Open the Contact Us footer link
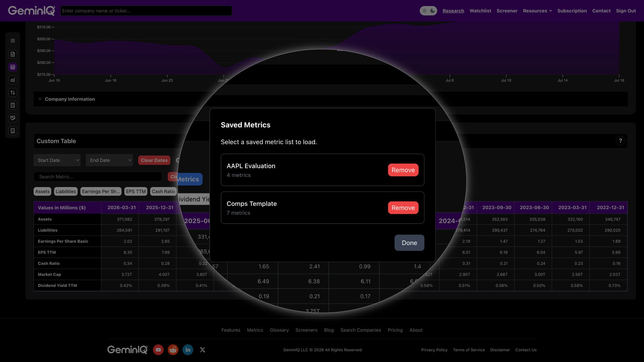The height and width of the screenshot is (362, 644). point(526,350)
